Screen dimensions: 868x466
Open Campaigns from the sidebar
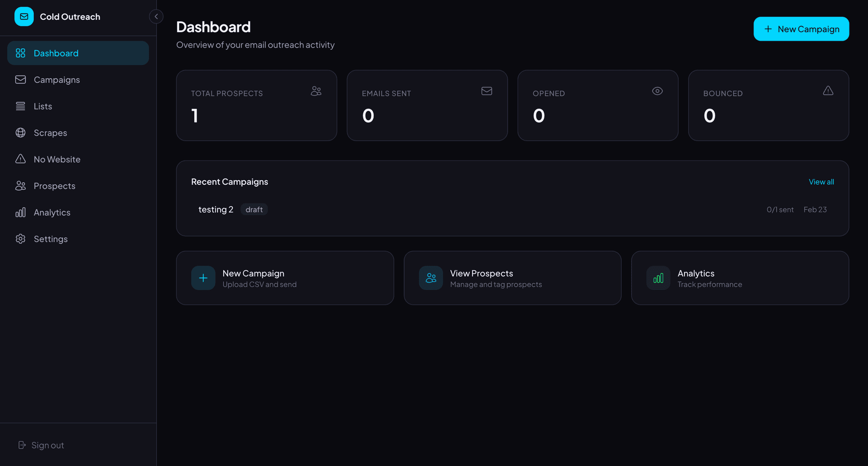pos(57,80)
